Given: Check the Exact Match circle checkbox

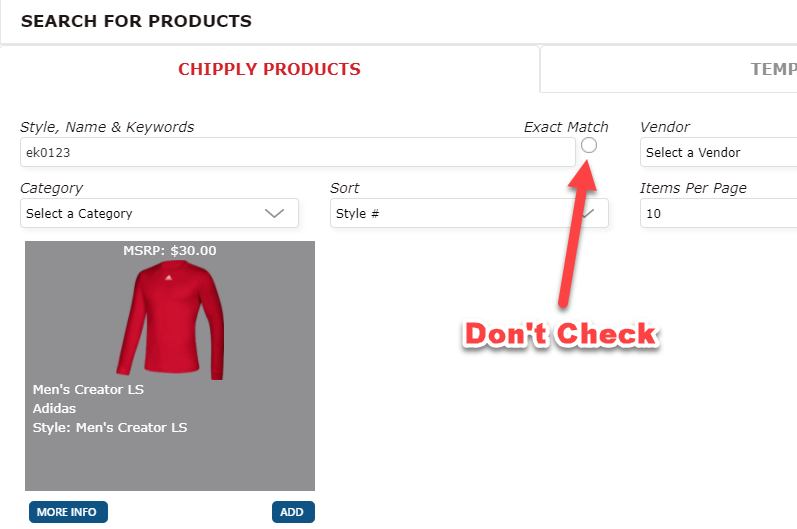Looking at the screenshot, I should pos(589,145).
